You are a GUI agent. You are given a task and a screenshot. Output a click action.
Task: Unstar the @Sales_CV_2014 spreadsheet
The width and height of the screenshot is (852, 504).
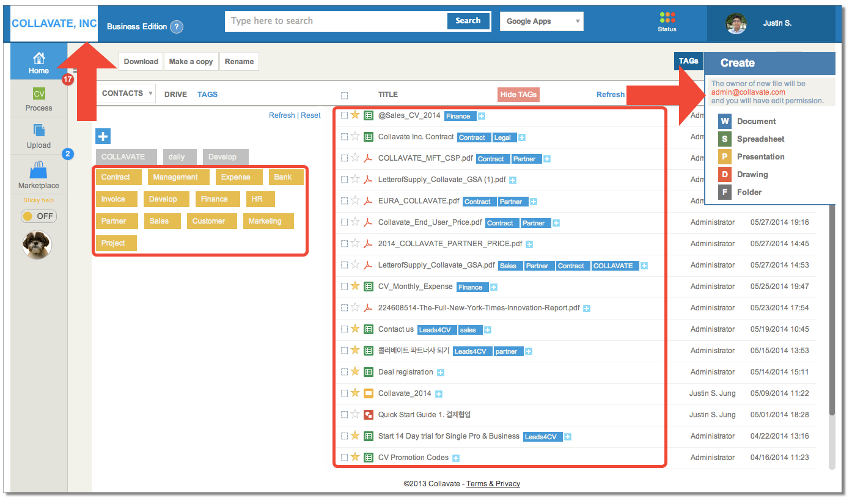[x=355, y=115]
